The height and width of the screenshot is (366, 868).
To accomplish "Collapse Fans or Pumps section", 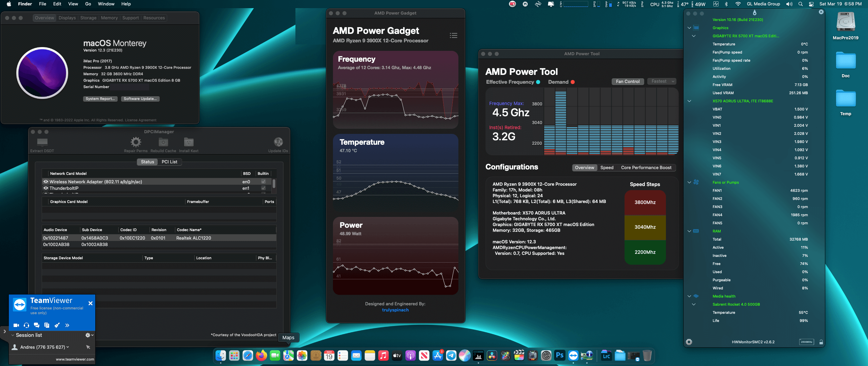I will [x=689, y=182].
